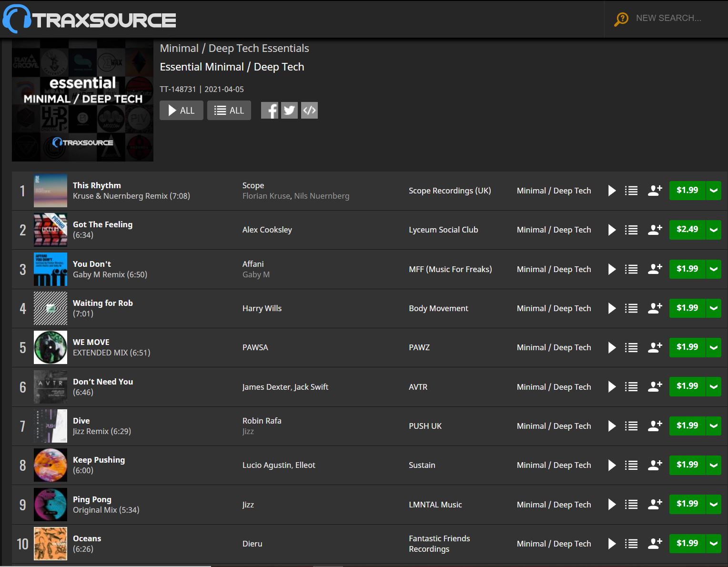This screenshot has height=567, width=728.
Task: Expand purchase options for Keep Pushing
Action: pos(713,465)
